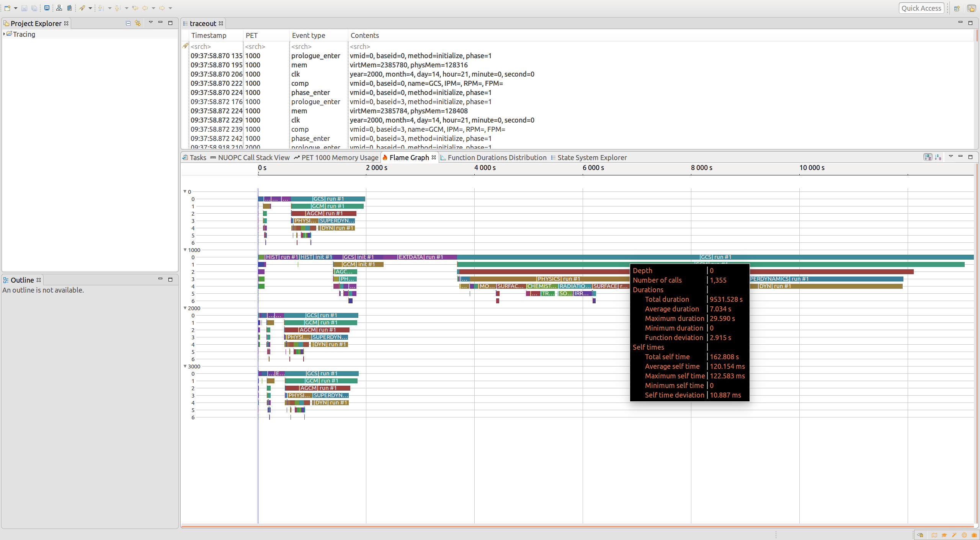Open the orange map icon in status bar
This screenshot has width=980, height=540.
click(x=934, y=535)
